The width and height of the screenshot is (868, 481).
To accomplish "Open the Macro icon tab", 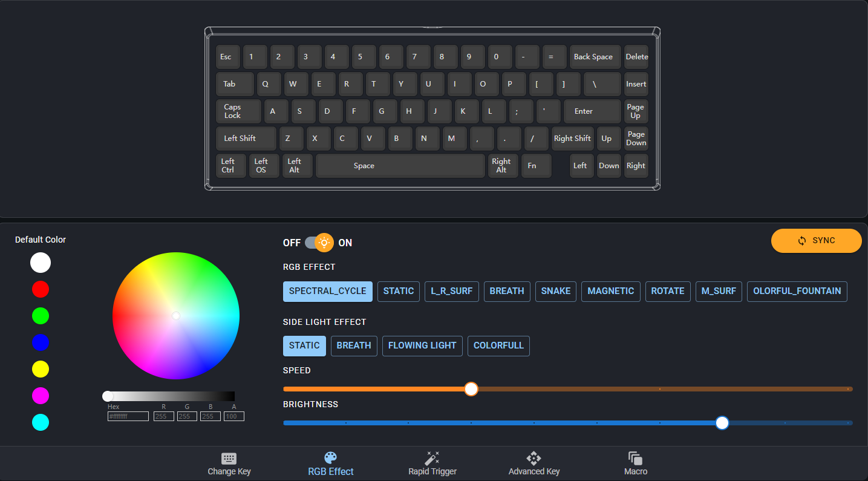I will click(x=635, y=458).
